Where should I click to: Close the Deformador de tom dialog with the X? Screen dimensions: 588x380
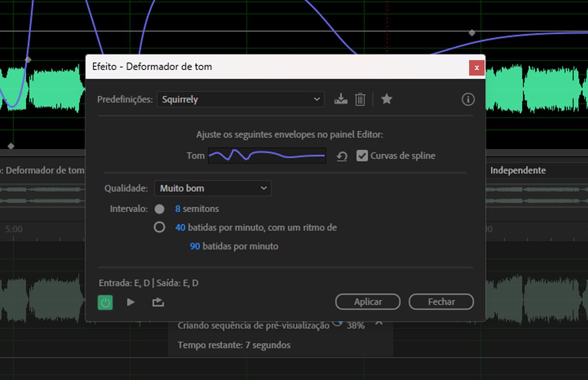(477, 68)
